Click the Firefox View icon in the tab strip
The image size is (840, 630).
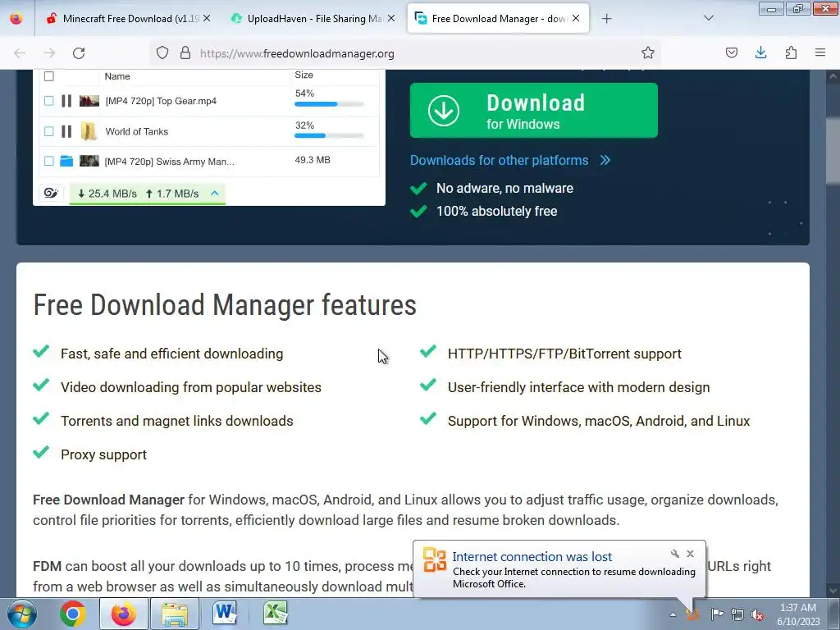coord(16,18)
